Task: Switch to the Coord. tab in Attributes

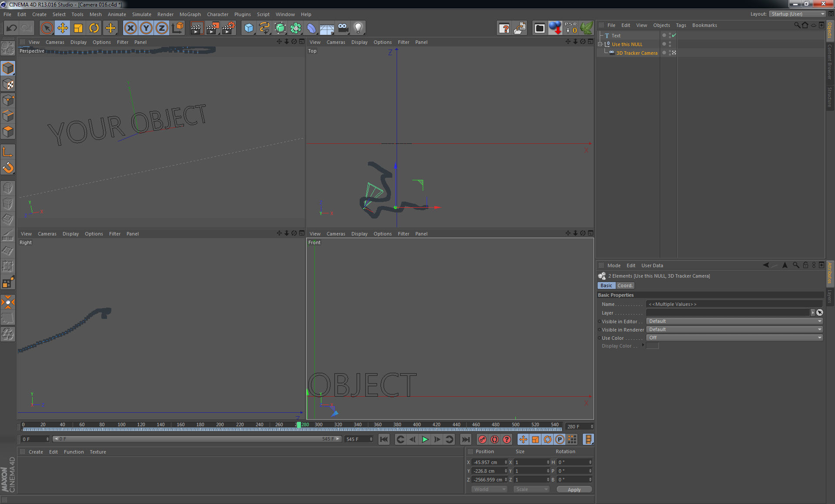Action: coord(625,285)
